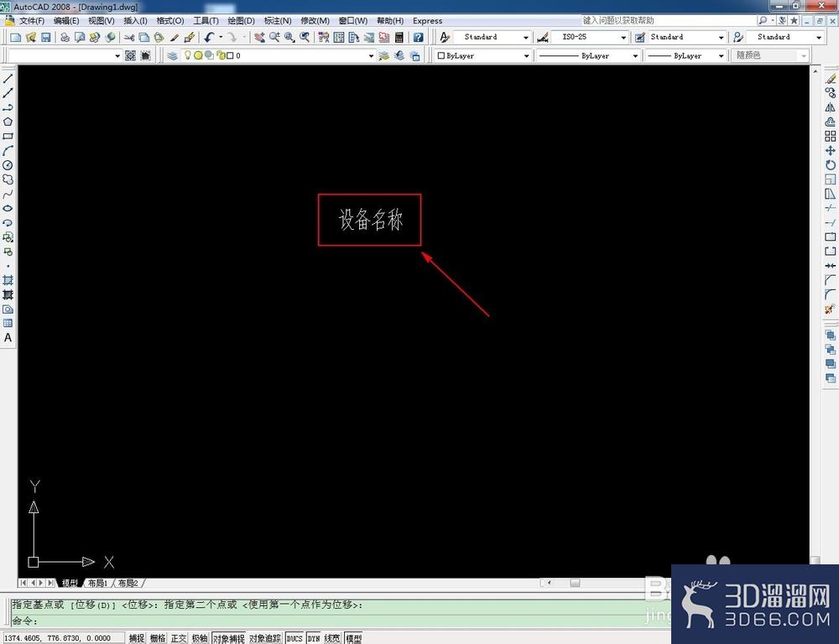Click the Rotate tool
839x644 pixels.
[x=831, y=165]
